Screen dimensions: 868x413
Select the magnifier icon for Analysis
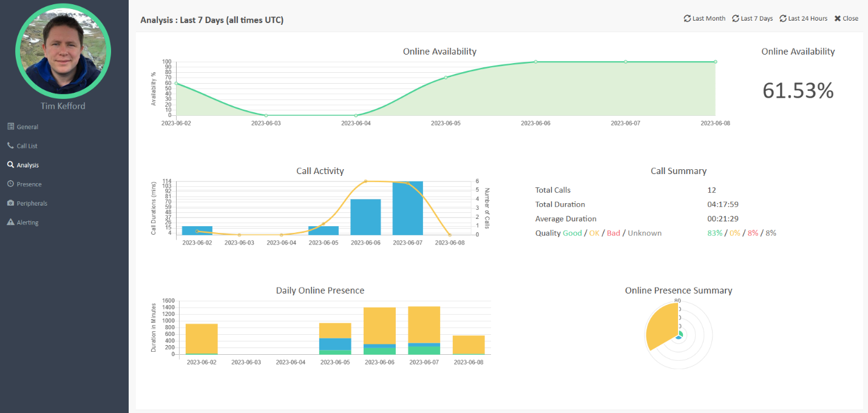[10, 165]
